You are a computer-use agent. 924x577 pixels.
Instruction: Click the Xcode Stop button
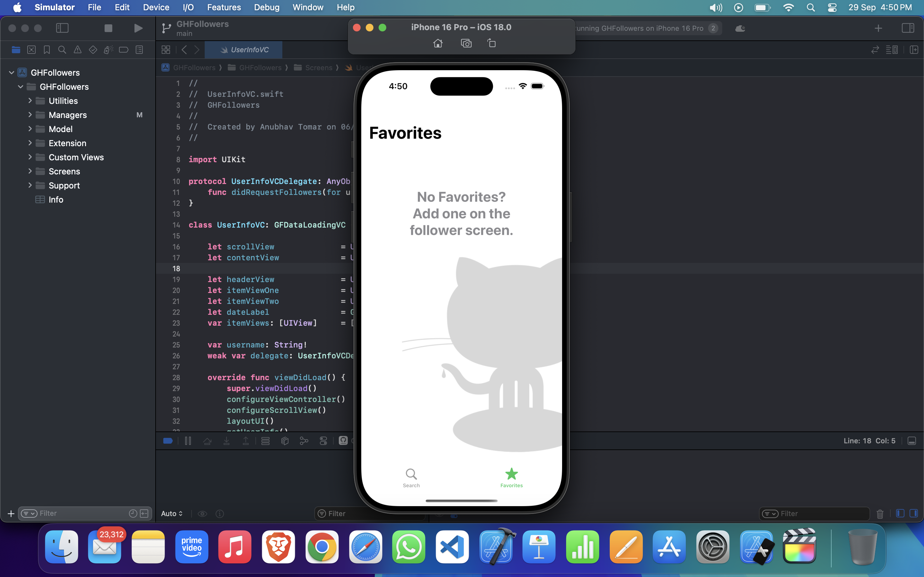coord(108,28)
